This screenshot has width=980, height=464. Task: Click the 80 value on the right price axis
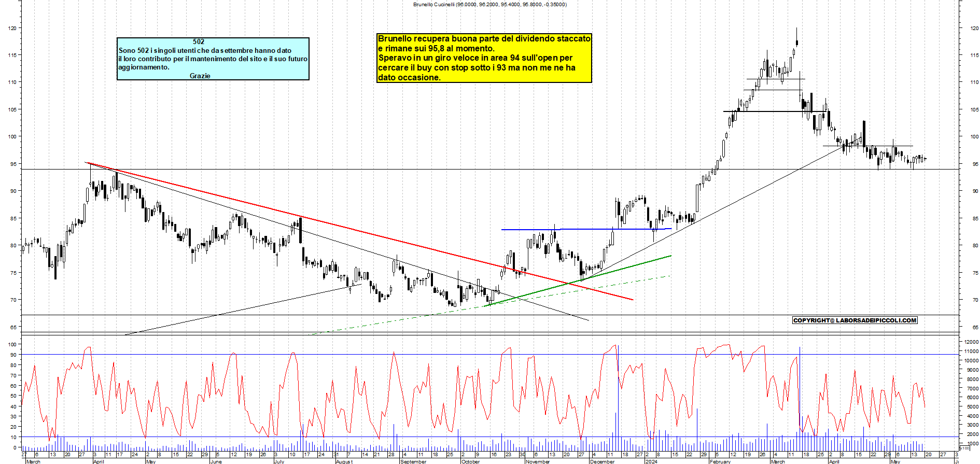tap(975, 246)
